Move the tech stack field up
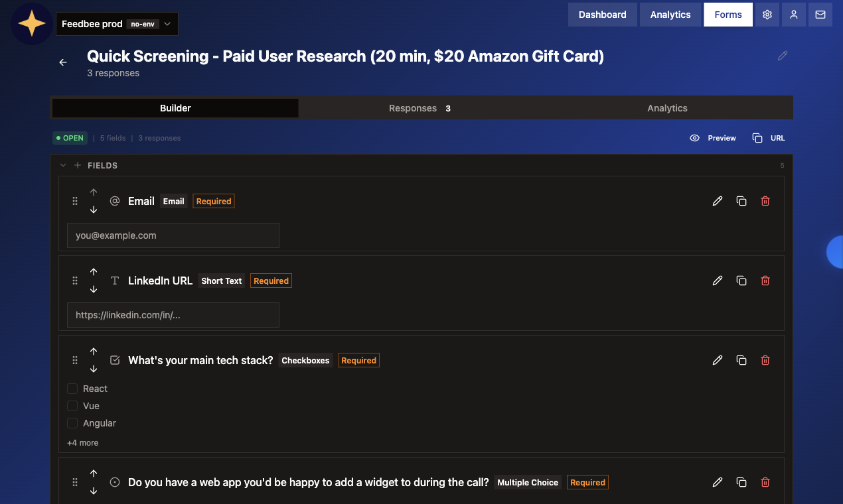The image size is (843, 504). click(x=94, y=351)
